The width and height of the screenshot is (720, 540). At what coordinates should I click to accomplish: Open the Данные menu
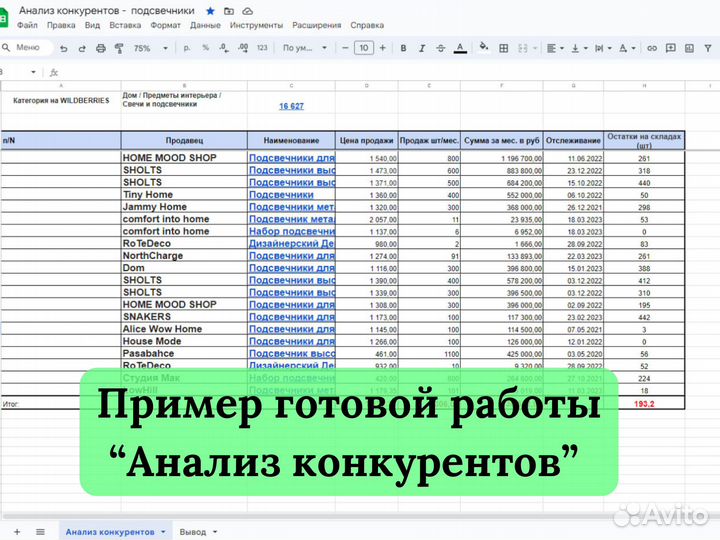pyautogui.click(x=205, y=25)
